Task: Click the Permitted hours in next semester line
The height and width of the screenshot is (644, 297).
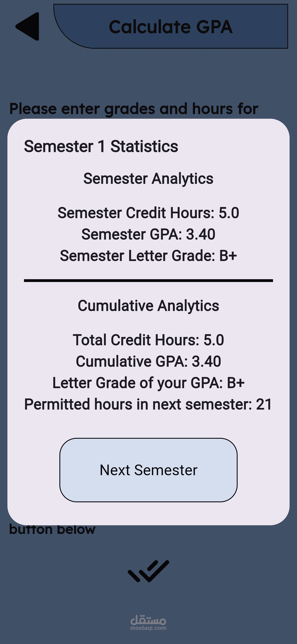Action: pyautogui.click(x=148, y=404)
